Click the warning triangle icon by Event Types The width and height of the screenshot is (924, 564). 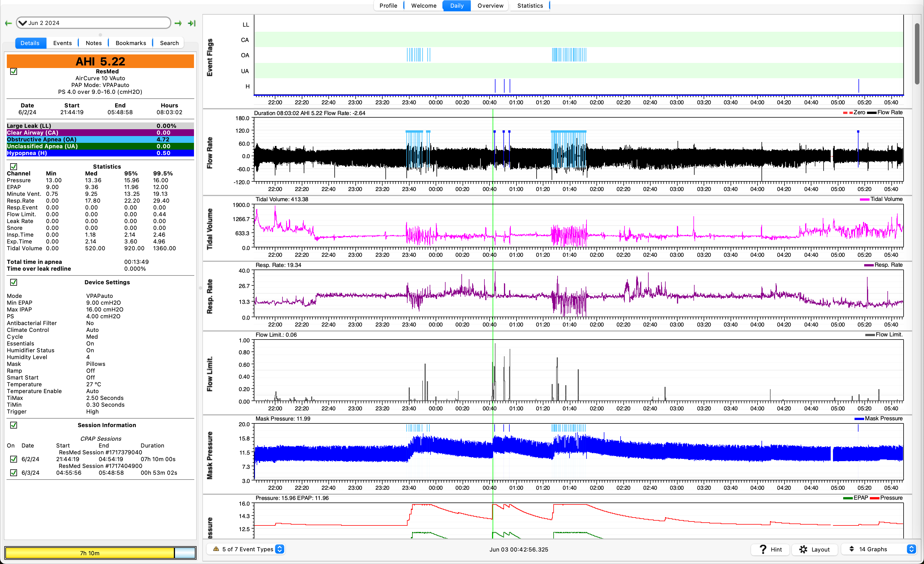click(x=216, y=549)
